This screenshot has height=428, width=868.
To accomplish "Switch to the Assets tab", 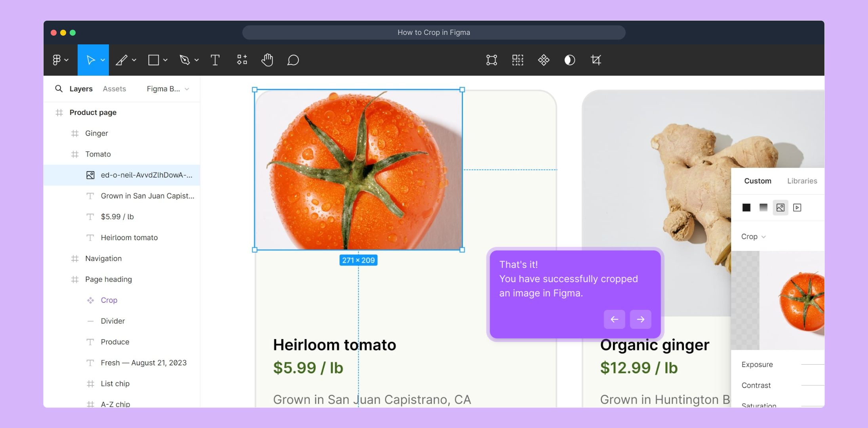I will pyautogui.click(x=114, y=89).
